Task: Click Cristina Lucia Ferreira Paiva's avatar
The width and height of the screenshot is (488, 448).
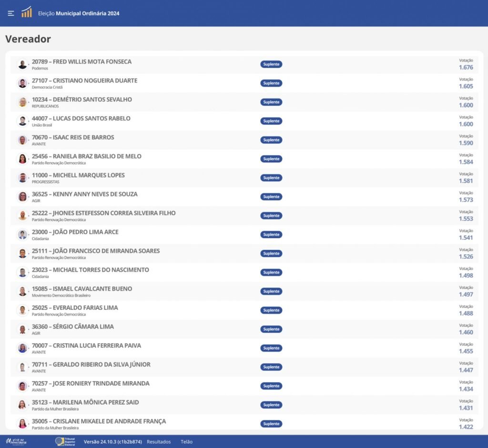Action: point(22,348)
